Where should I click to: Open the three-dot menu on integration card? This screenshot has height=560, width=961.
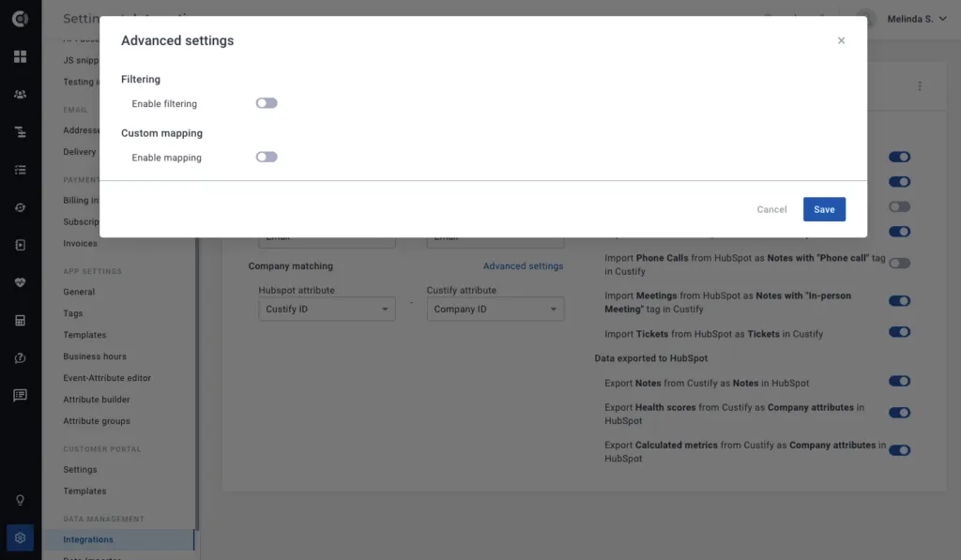pos(920,86)
